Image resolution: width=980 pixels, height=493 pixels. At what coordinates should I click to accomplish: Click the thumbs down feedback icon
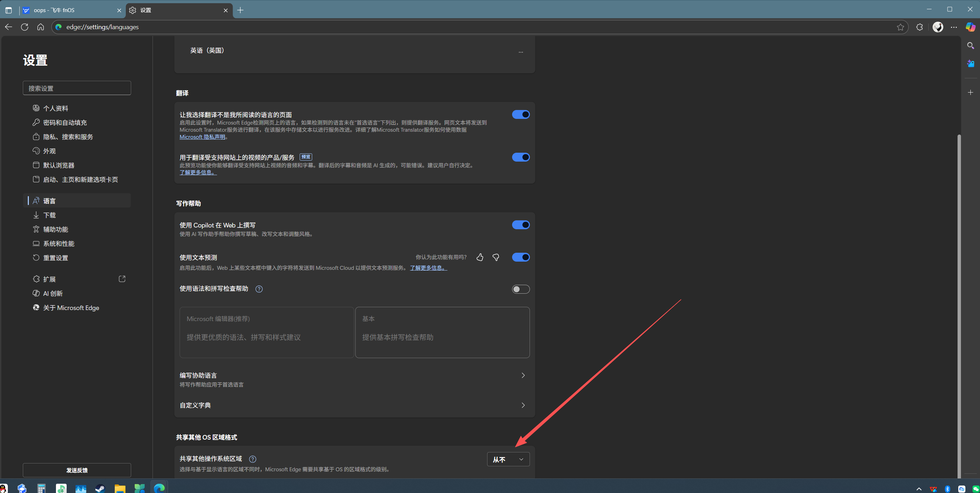click(496, 257)
